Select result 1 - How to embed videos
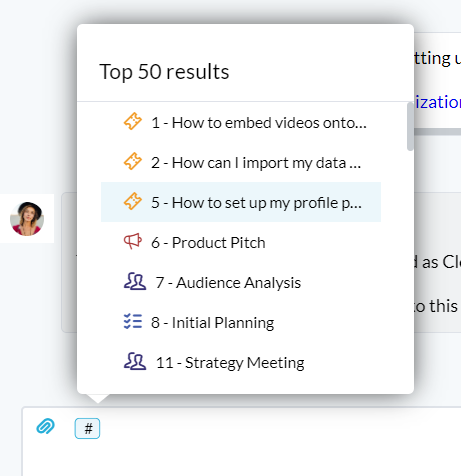This screenshot has height=476, width=461. [241, 122]
